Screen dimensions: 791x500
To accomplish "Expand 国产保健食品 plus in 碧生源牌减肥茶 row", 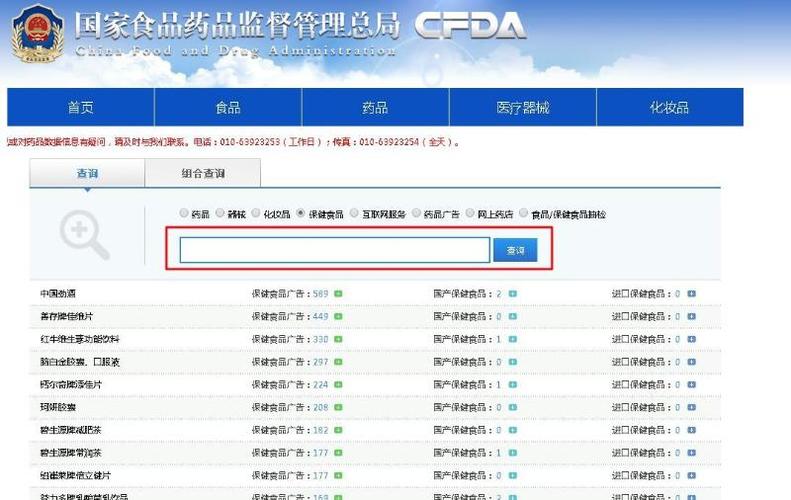I will (x=513, y=430).
